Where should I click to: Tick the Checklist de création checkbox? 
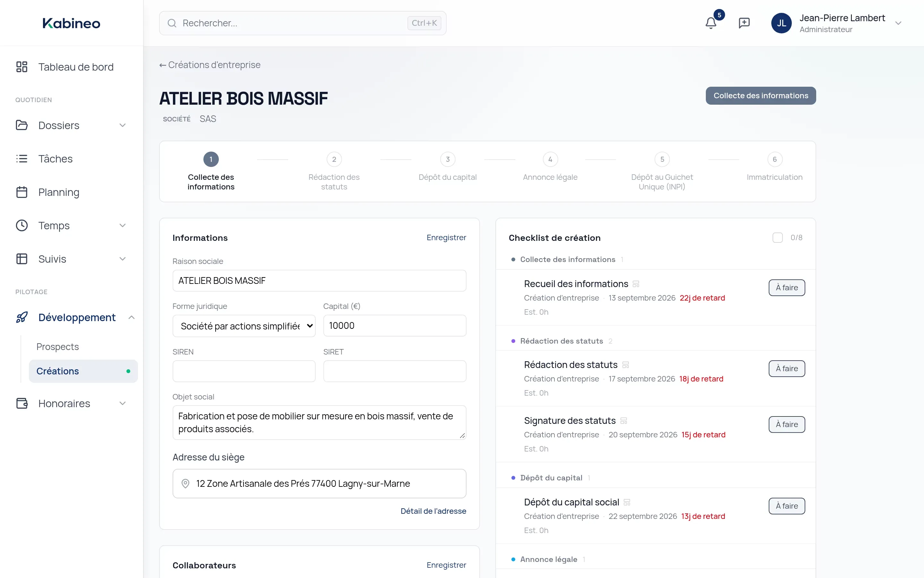[777, 238]
